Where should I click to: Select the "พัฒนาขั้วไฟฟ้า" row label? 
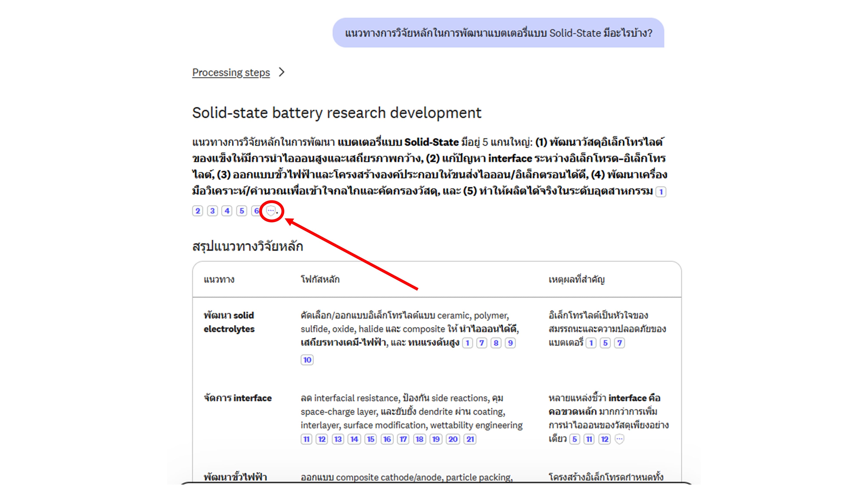click(x=235, y=477)
